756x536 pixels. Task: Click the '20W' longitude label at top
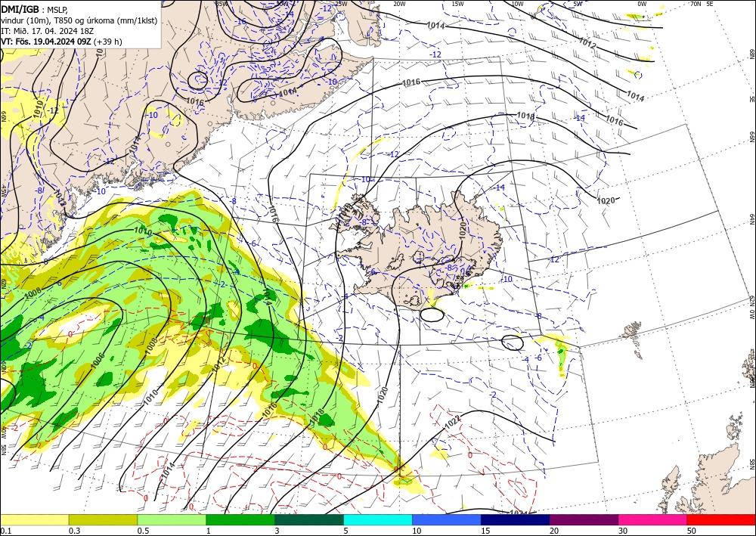coord(399,4)
